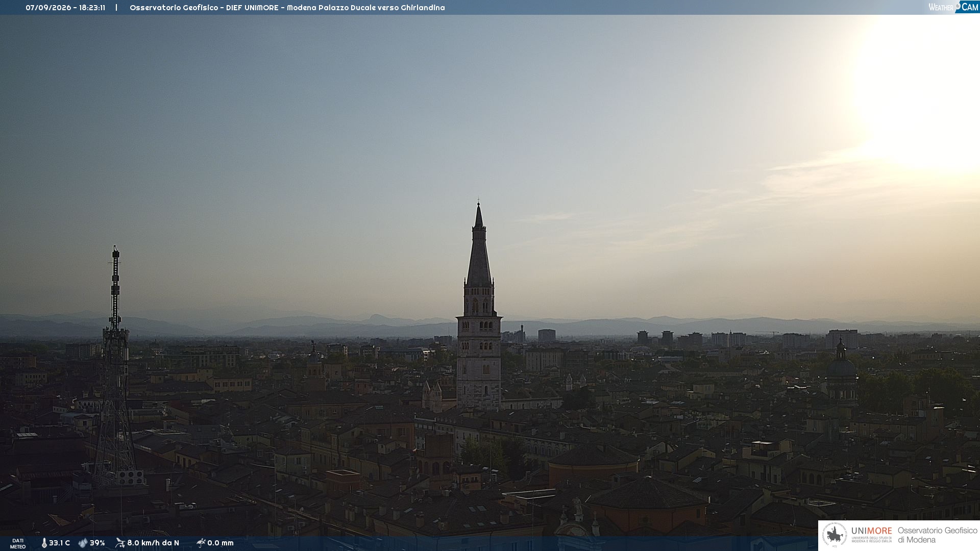Viewport: 980px width, 551px height.
Task: Click the UNIMORE university seal emblem
Action: [835, 535]
